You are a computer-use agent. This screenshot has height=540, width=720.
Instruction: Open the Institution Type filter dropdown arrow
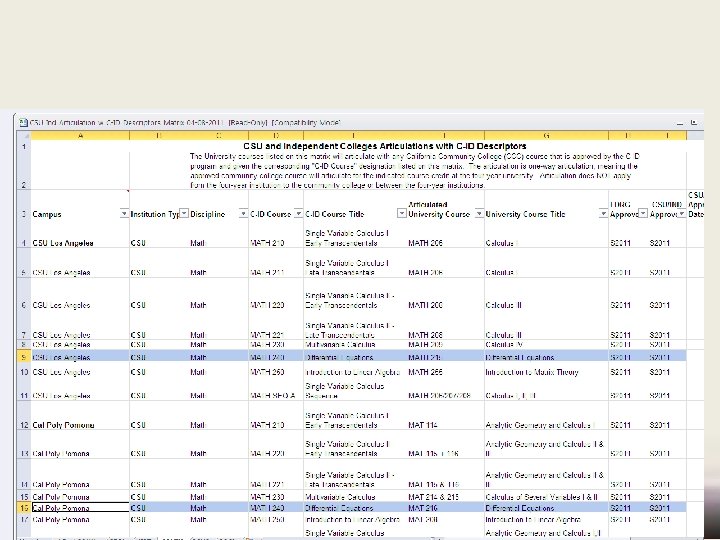tap(184, 214)
